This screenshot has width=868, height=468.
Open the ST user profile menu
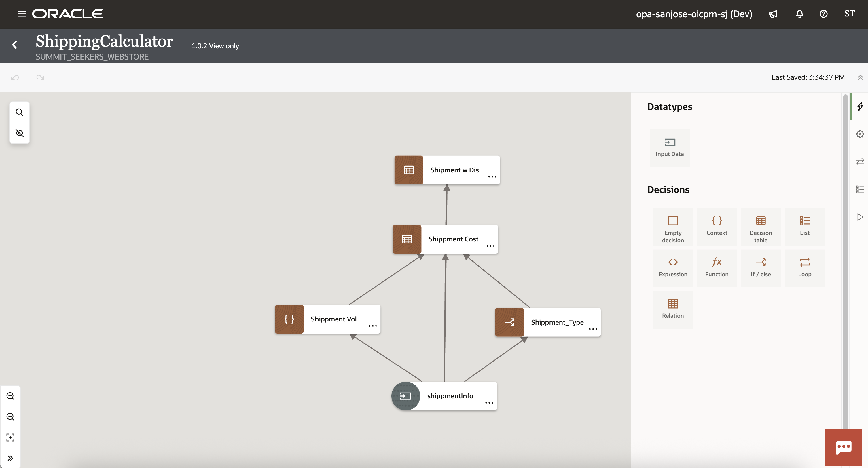coord(849,14)
